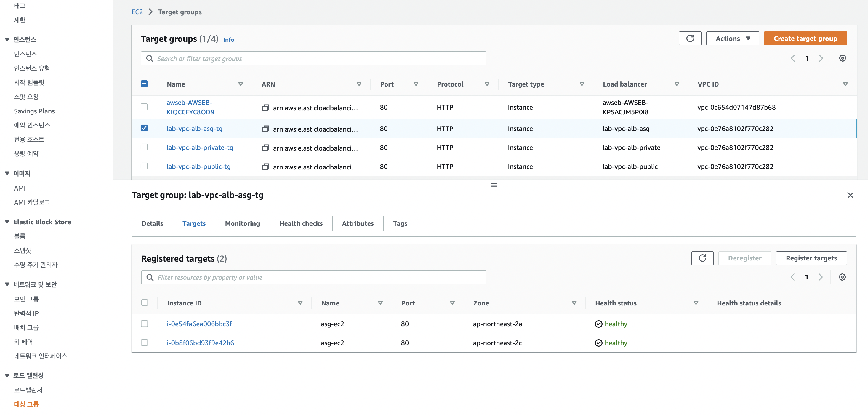Copy ARN of lab-vpc-alb-public-tg

coord(265,167)
